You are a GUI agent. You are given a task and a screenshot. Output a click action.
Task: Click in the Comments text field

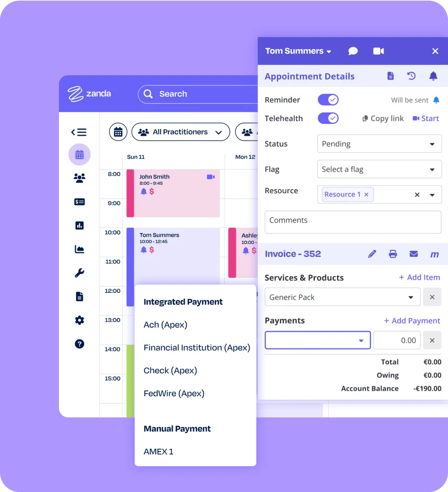tap(353, 222)
